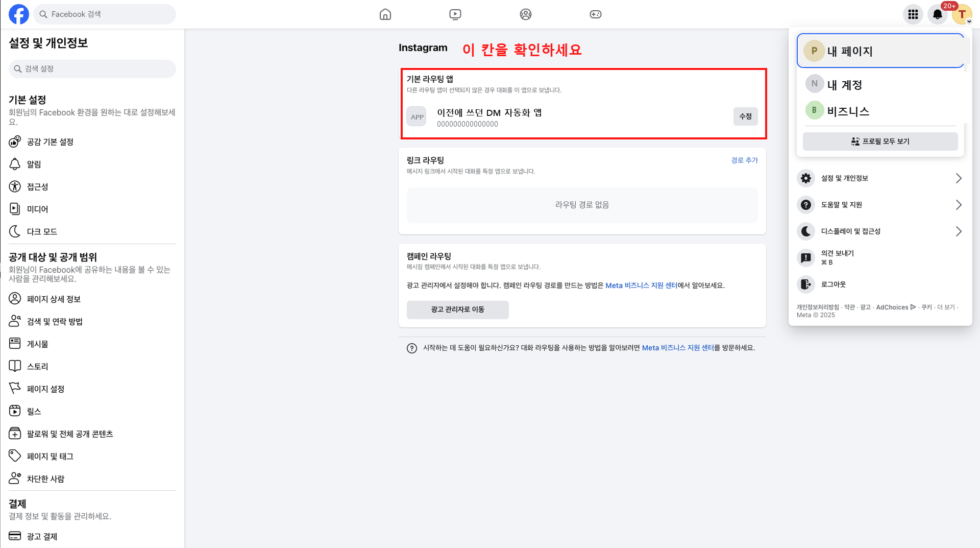Open 다크 모드 settings
The image size is (980, 548).
(92, 232)
